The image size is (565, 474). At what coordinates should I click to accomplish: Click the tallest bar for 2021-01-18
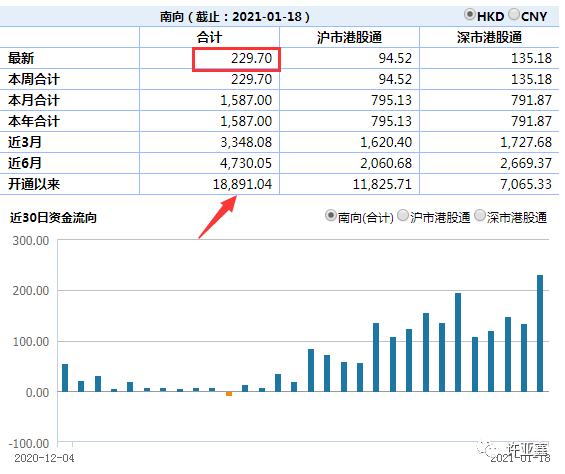[x=540, y=333]
